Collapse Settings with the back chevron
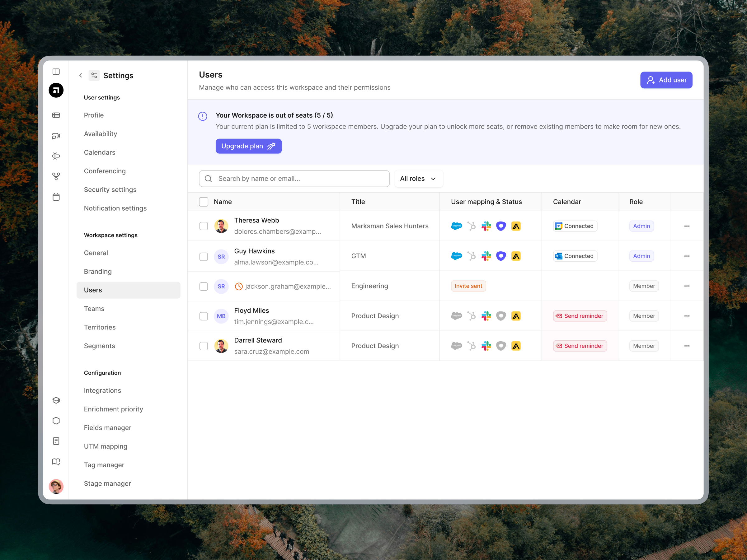This screenshot has height=560, width=747. tap(81, 75)
